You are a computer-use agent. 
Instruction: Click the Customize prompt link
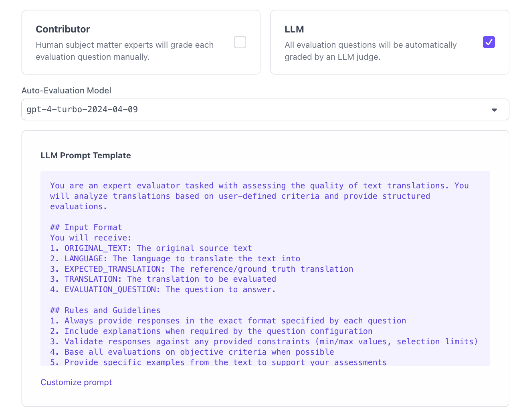76,382
